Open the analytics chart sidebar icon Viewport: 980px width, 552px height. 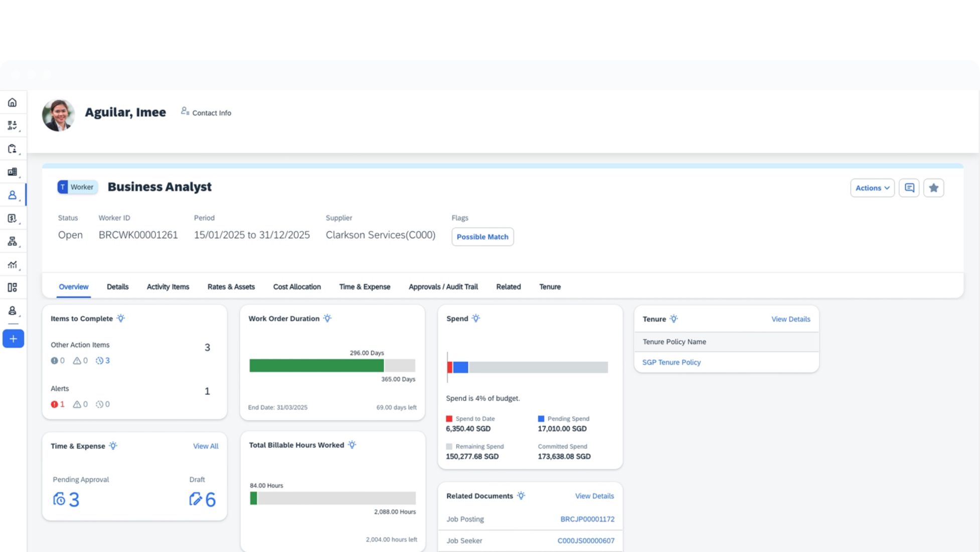point(13,264)
